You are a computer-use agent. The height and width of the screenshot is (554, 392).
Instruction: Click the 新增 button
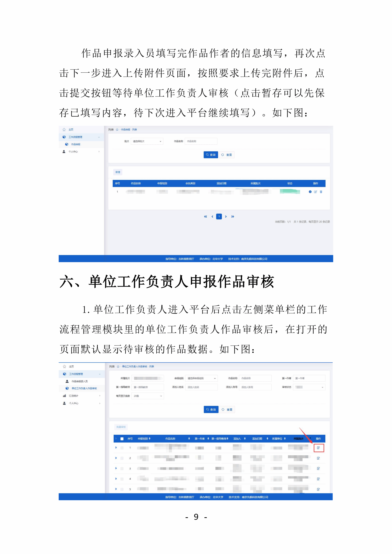(118, 172)
